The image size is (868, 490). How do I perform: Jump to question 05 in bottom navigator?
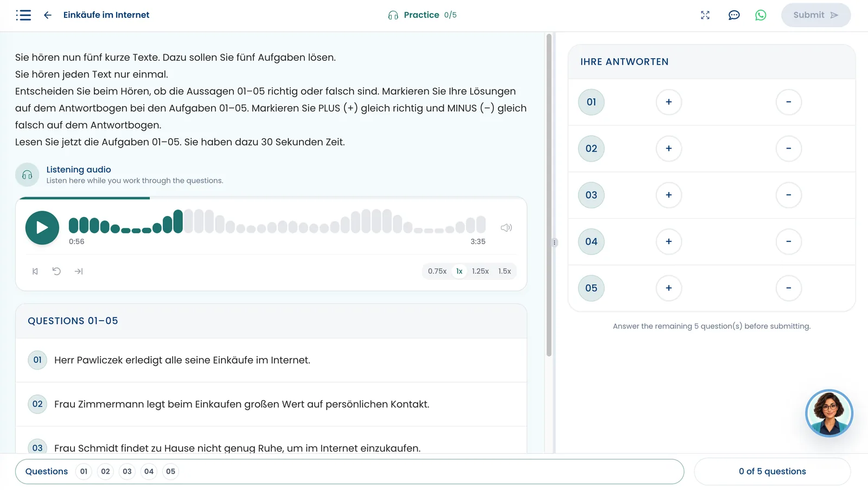tap(170, 472)
